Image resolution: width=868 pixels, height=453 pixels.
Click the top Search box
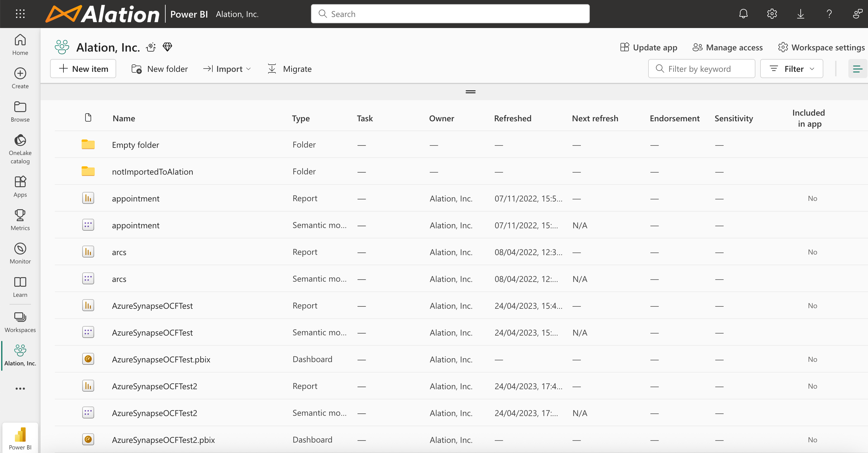[x=450, y=14]
